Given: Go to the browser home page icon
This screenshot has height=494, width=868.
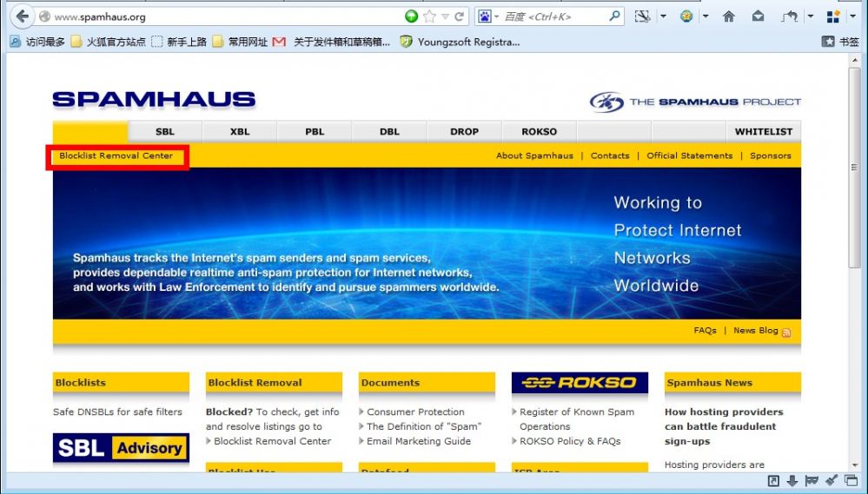Looking at the screenshot, I should point(728,16).
